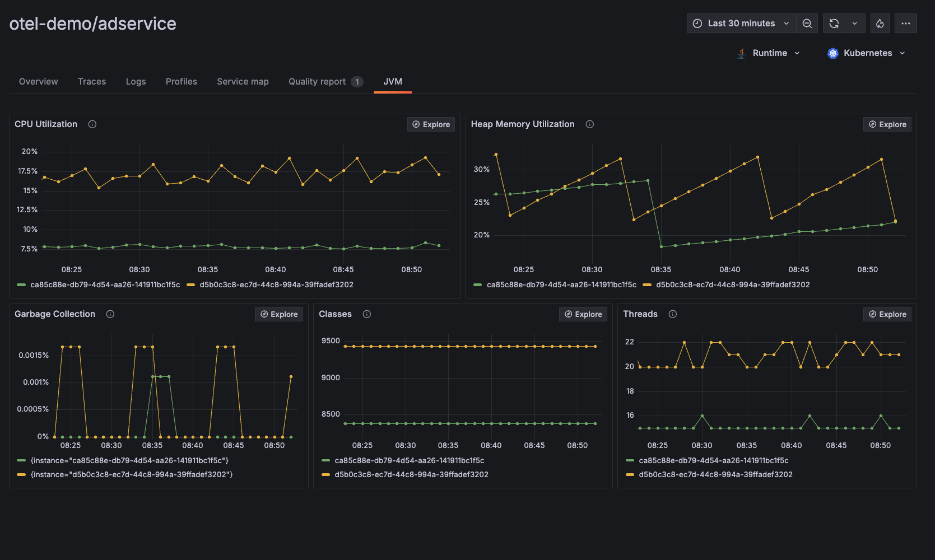This screenshot has width=935, height=560.
Task: Expand the refresh interval dropdown arrow
Action: coord(854,24)
